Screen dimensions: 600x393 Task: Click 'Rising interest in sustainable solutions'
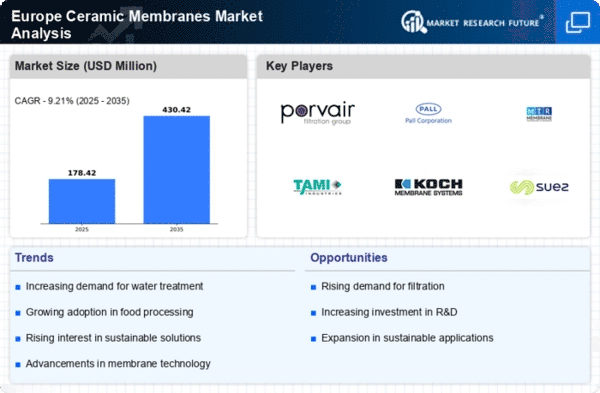coord(113,338)
